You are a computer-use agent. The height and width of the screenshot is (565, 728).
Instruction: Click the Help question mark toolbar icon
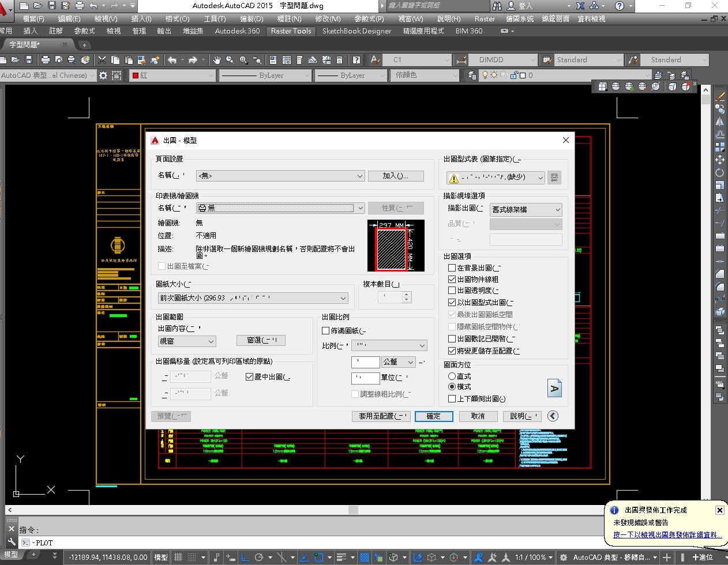(357, 59)
